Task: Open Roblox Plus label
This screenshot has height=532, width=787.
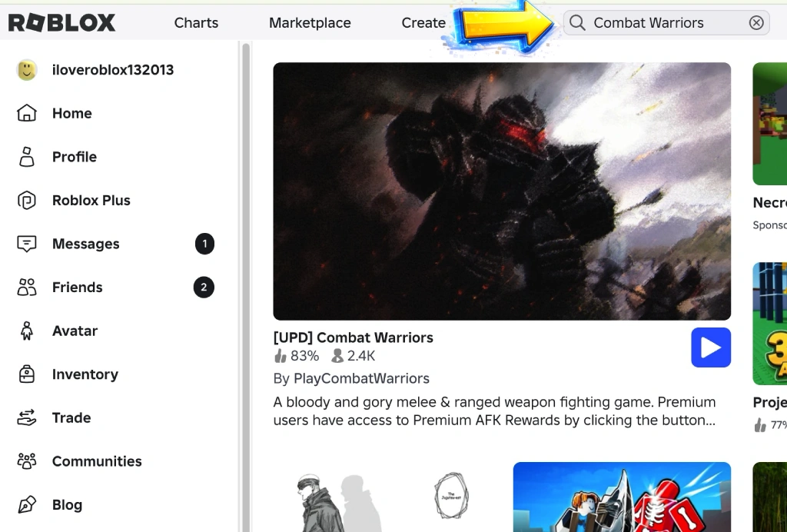Action: (x=91, y=200)
